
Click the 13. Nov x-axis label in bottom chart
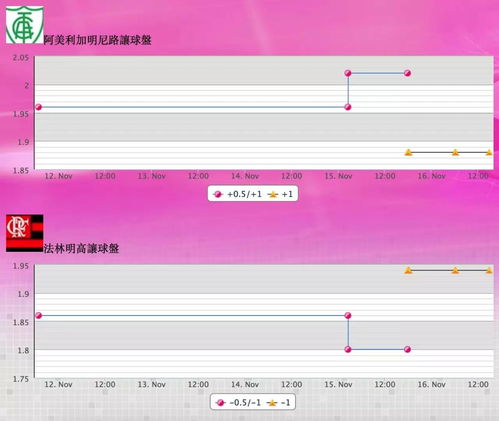point(152,384)
